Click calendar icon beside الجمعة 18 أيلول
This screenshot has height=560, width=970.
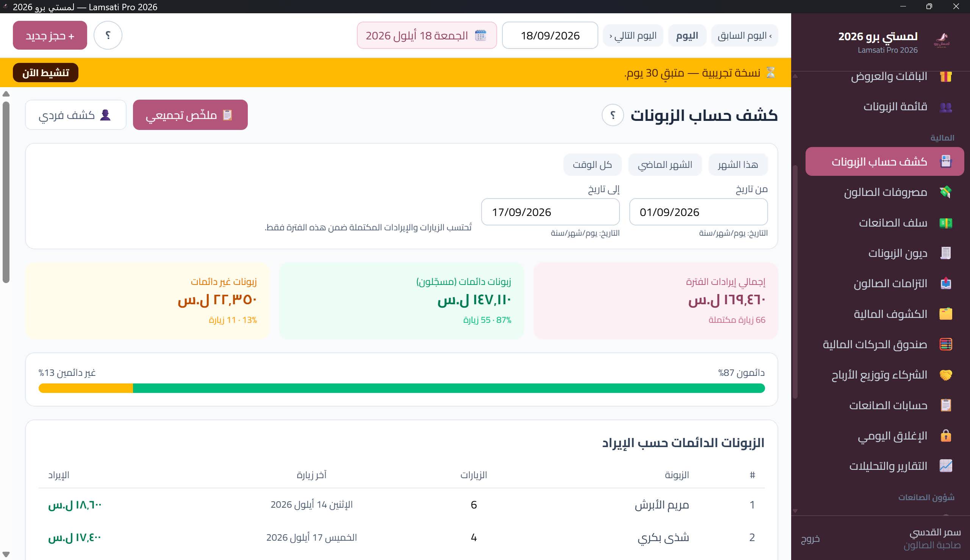(x=480, y=35)
